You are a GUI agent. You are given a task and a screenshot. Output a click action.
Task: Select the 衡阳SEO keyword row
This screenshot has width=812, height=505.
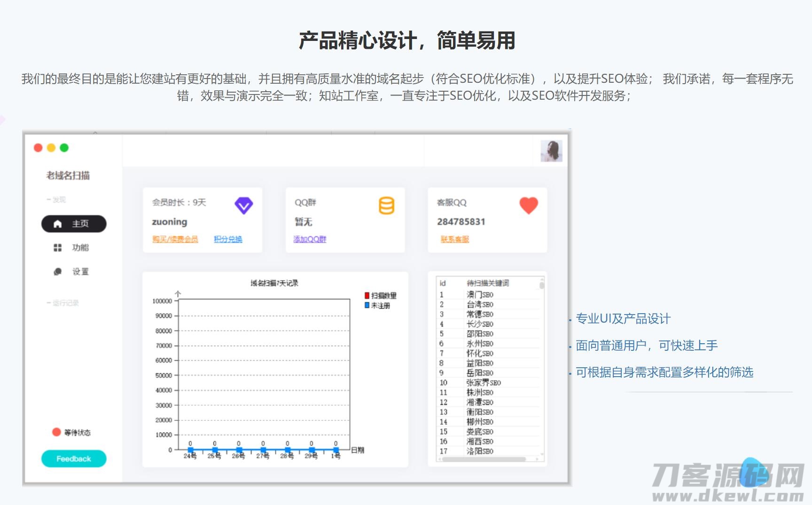click(x=488, y=412)
